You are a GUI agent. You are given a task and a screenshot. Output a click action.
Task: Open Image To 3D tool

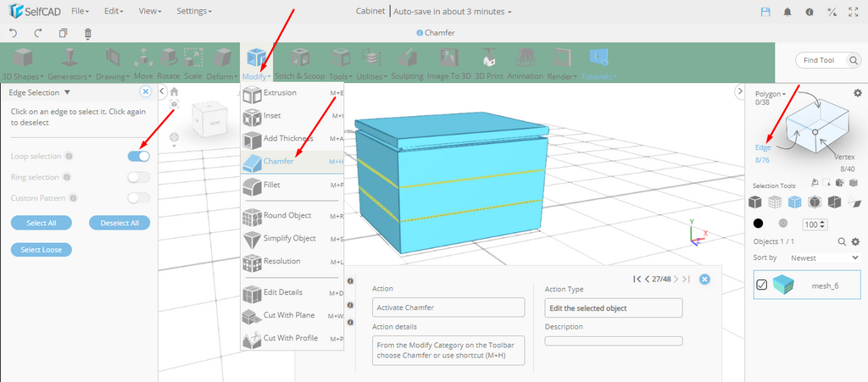(448, 64)
